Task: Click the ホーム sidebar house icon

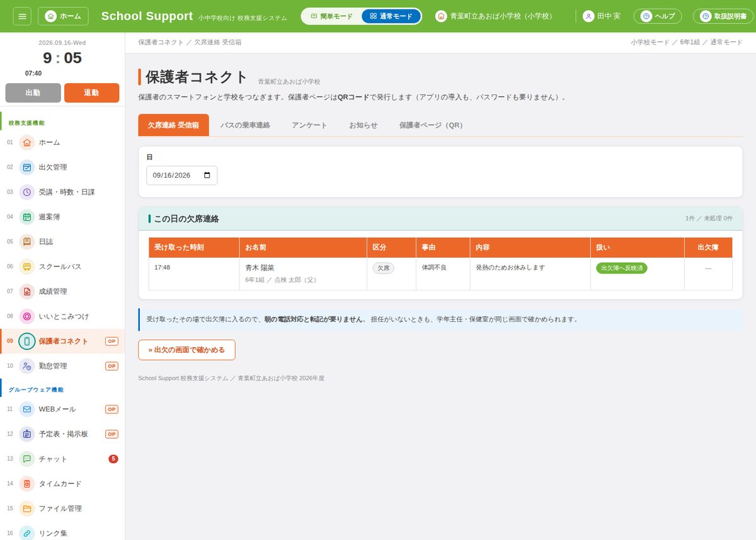Action: [26, 142]
